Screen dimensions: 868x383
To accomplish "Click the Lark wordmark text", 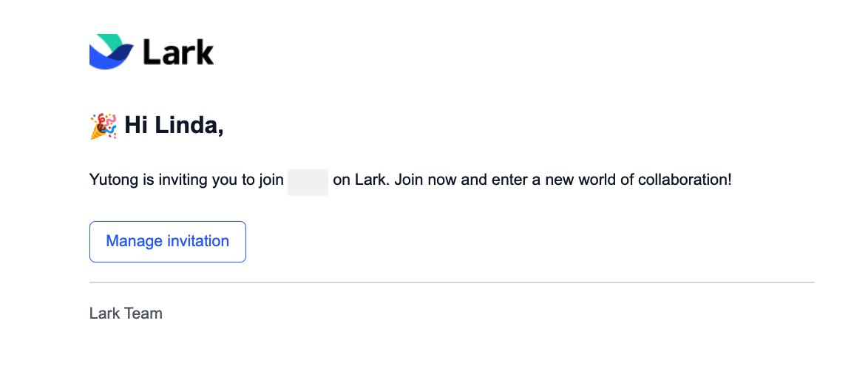I will pos(178,52).
